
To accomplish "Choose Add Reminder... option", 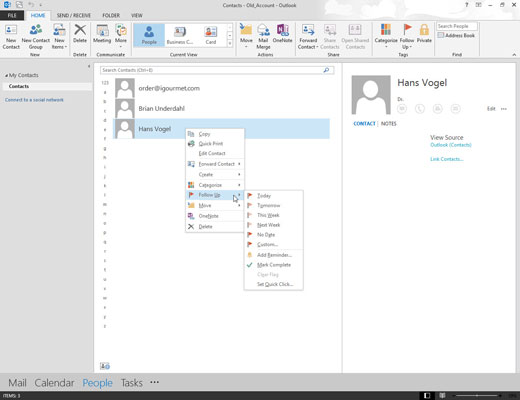I will coord(274,255).
